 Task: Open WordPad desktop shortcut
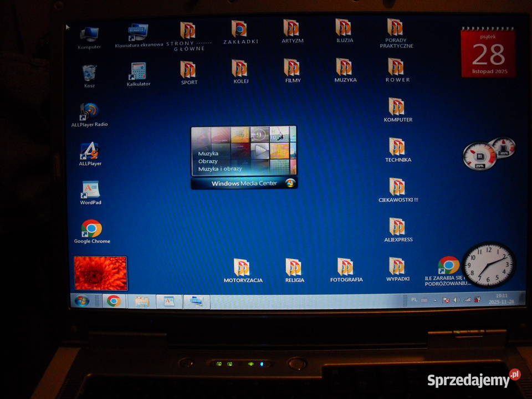[x=90, y=190]
